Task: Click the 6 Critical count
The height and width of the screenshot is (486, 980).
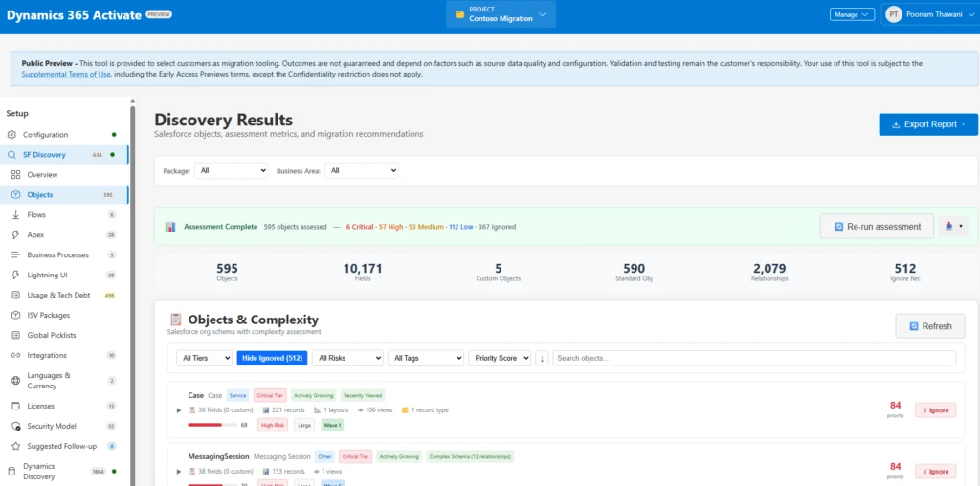Action: pos(360,227)
